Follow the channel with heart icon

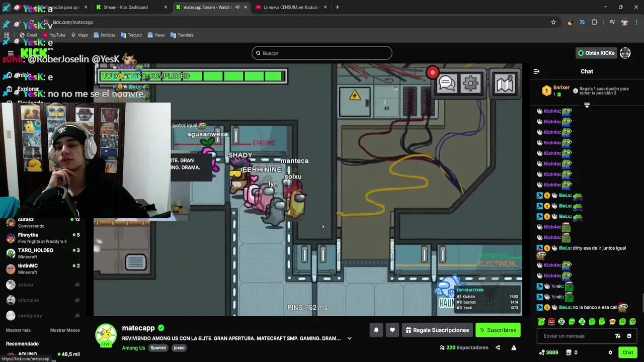point(392,330)
